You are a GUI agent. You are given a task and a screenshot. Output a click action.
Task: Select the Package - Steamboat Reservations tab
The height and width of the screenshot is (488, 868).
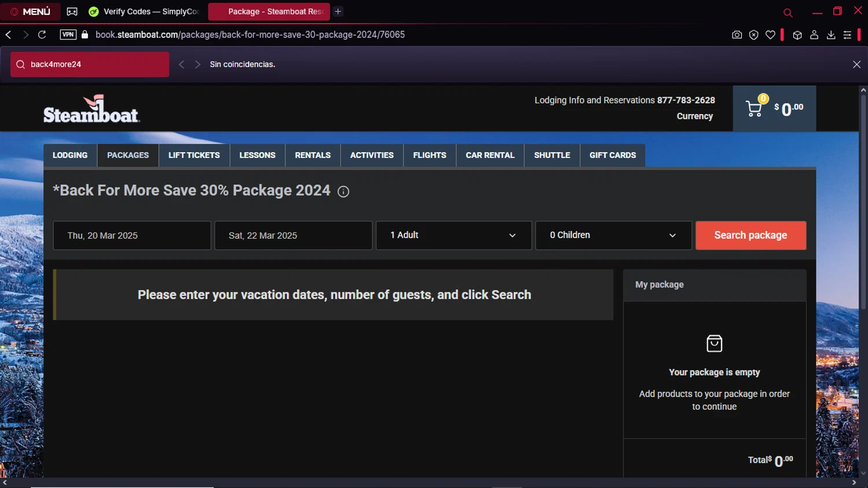point(269,12)
